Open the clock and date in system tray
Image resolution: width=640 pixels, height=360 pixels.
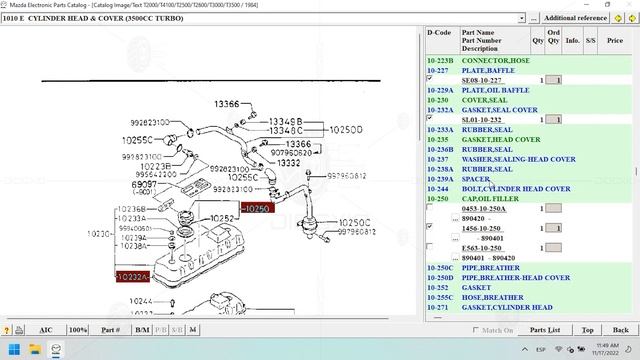[x=605, y=349]
